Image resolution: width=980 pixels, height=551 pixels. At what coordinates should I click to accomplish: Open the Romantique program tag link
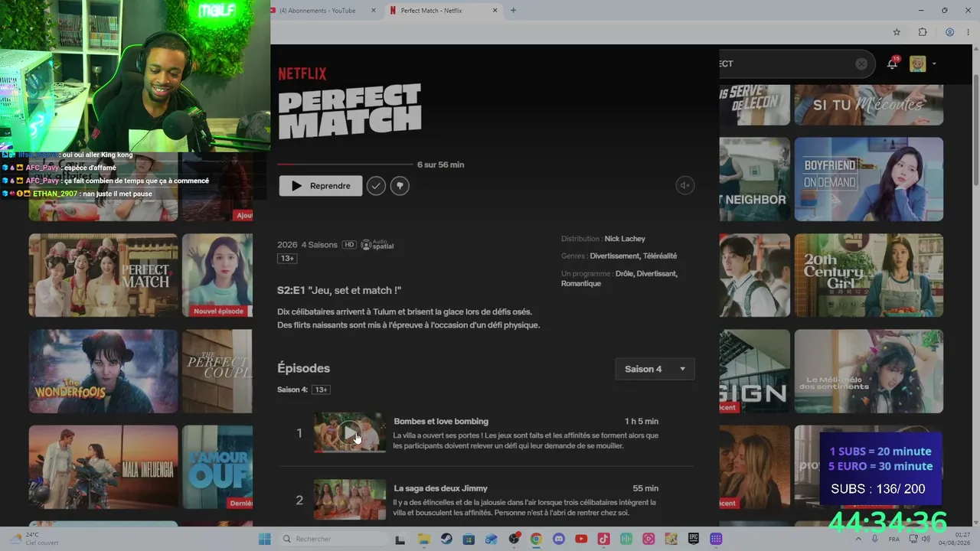pyautogui.click(x=581, y=284)
